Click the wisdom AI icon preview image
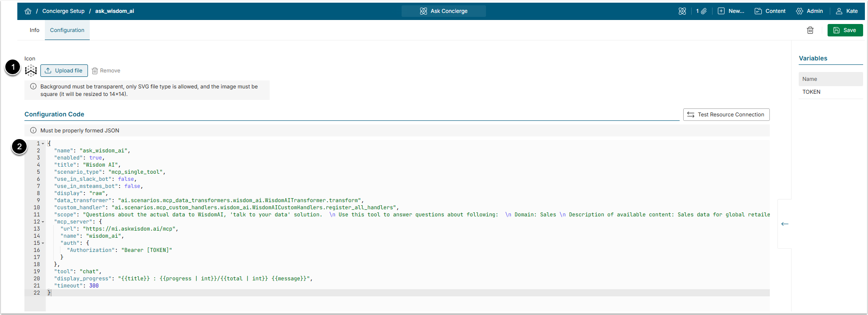The width and height of the screenshot is (868, 315). pos(31,71)
